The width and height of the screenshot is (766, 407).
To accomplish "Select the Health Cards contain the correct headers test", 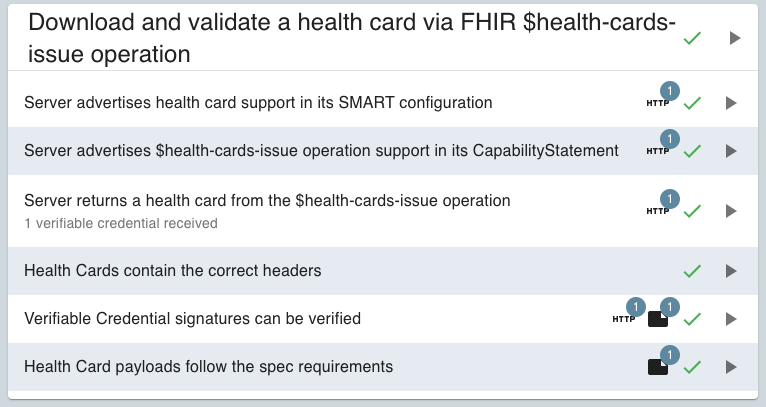I will point(172,271).
